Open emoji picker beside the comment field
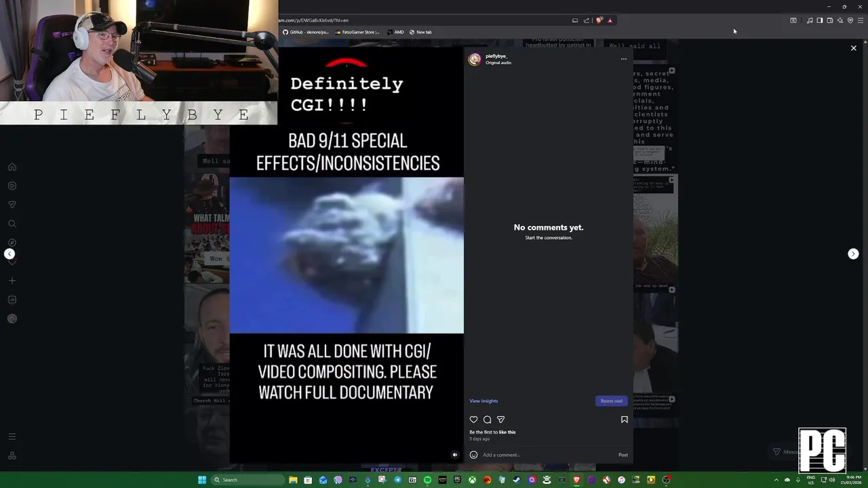Viewport: 868px width, 488px height. (473, 455)
